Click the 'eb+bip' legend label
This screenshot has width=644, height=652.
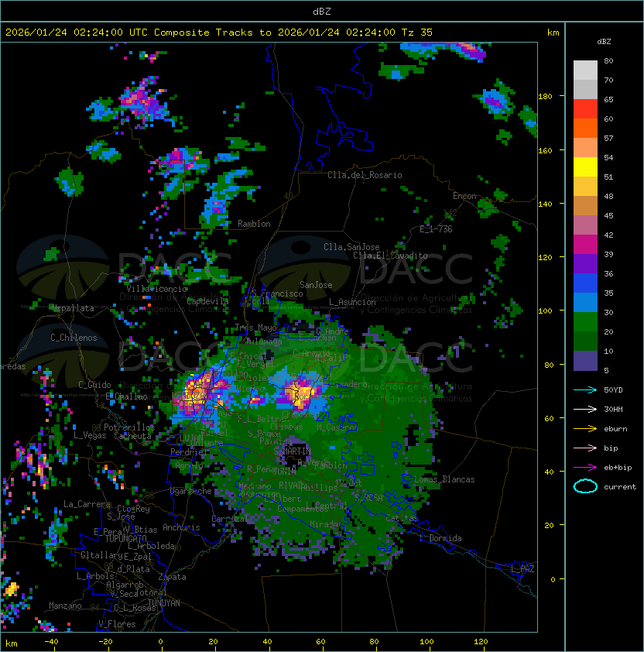click(x=618, y=468)
